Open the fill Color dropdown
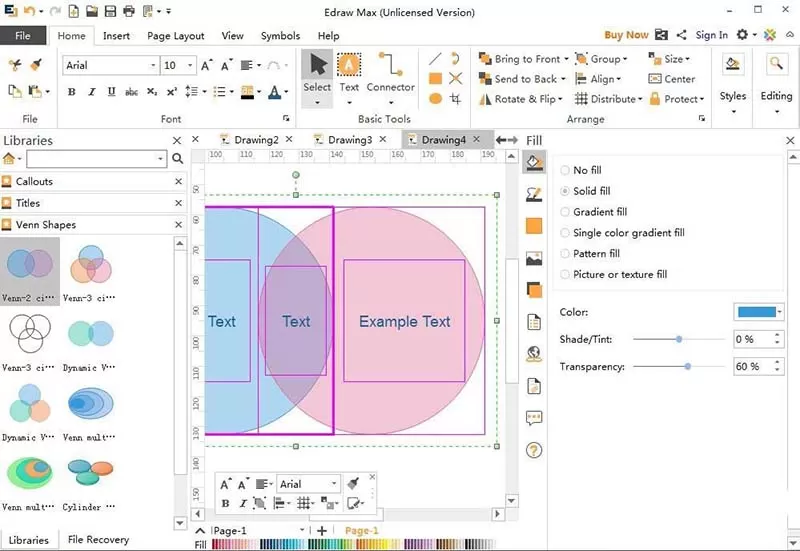 click(x=780, y=312)
